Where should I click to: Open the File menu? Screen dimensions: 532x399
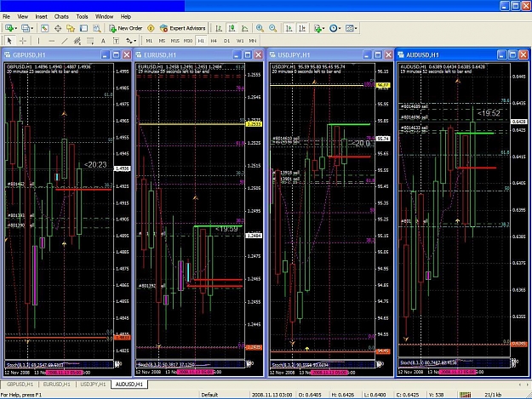7,17
